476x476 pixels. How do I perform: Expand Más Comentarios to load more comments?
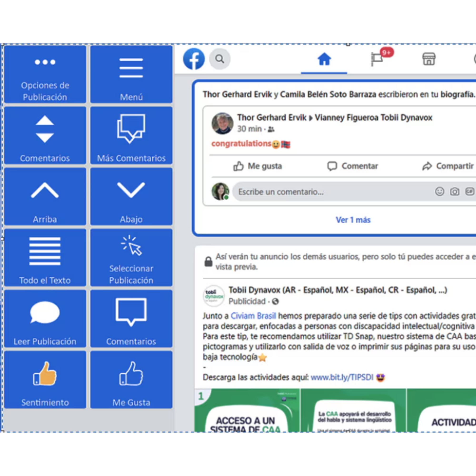point(131,135)
